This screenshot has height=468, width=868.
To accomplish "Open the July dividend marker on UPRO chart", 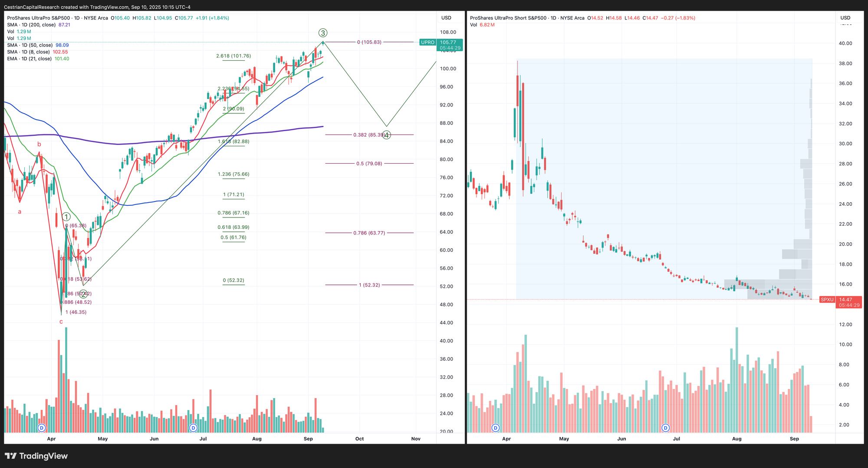I will coord(194,428).
